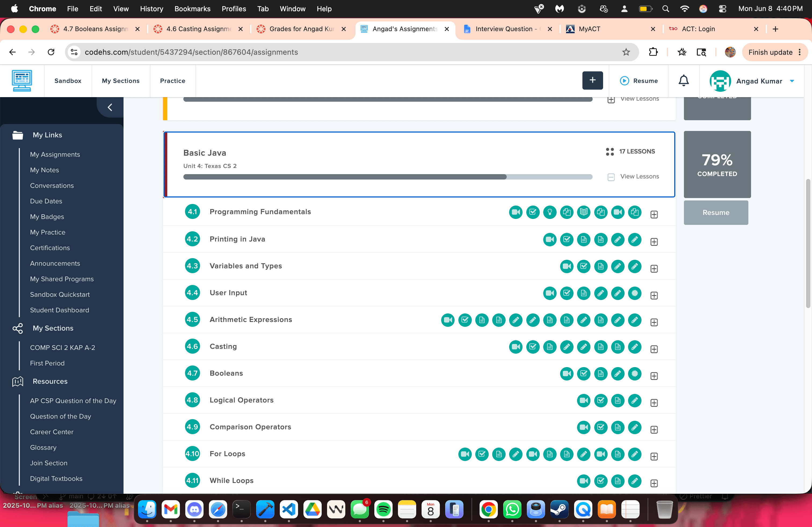This screenshot has width=812, height=527.
Task: Click the lightbulb icon in Programming Fundamentals
Action: [x=550, y=212]
